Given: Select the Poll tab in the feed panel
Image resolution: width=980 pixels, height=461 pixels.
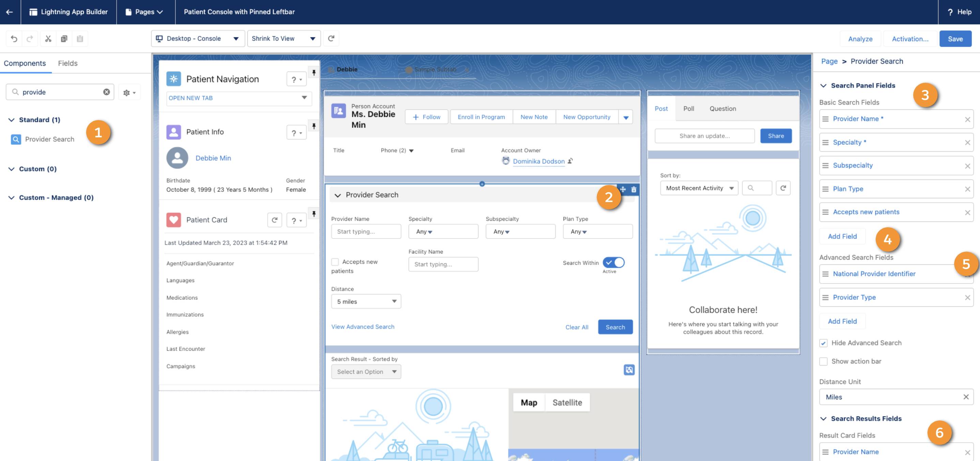Looking at the screenshot, I should pyautogui.click(x=688, y=108).
